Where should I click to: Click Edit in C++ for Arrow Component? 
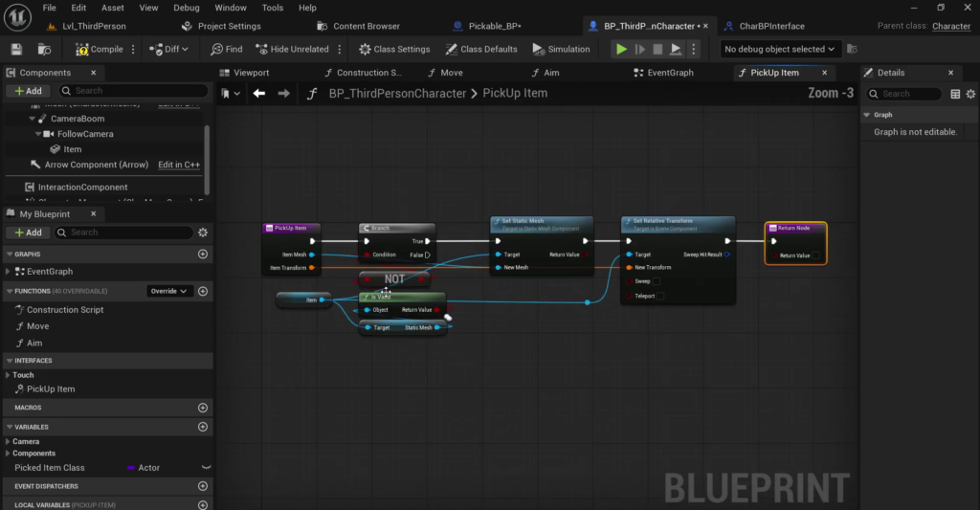pos(179,165)
